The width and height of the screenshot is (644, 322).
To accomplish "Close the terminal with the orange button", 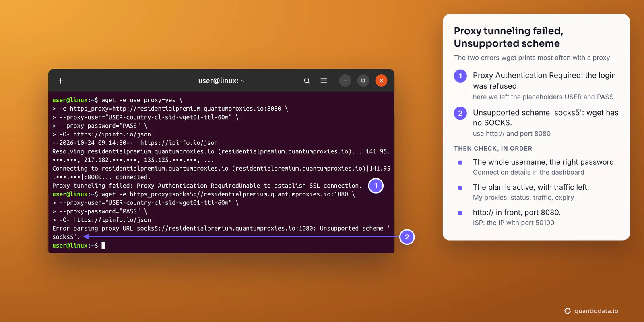I will 381,80.
